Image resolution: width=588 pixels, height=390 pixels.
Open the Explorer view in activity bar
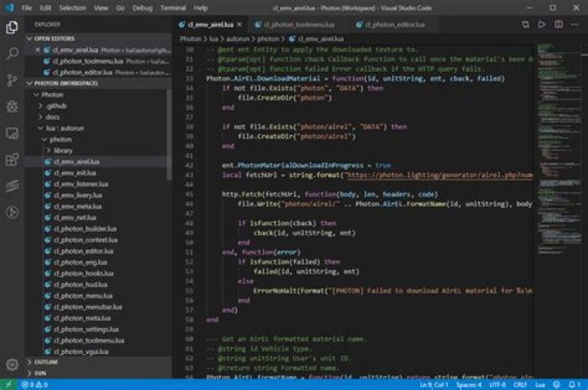pos(12,28)
